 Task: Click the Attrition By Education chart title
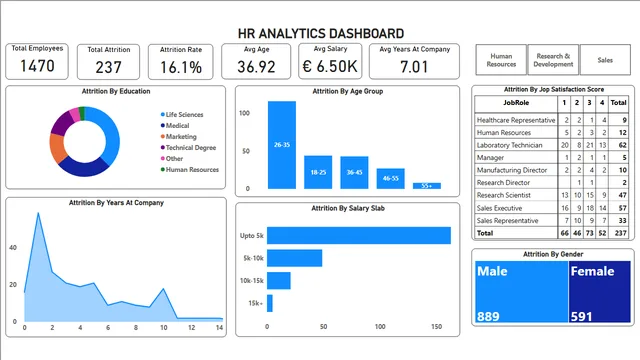(x=116, y=91)
